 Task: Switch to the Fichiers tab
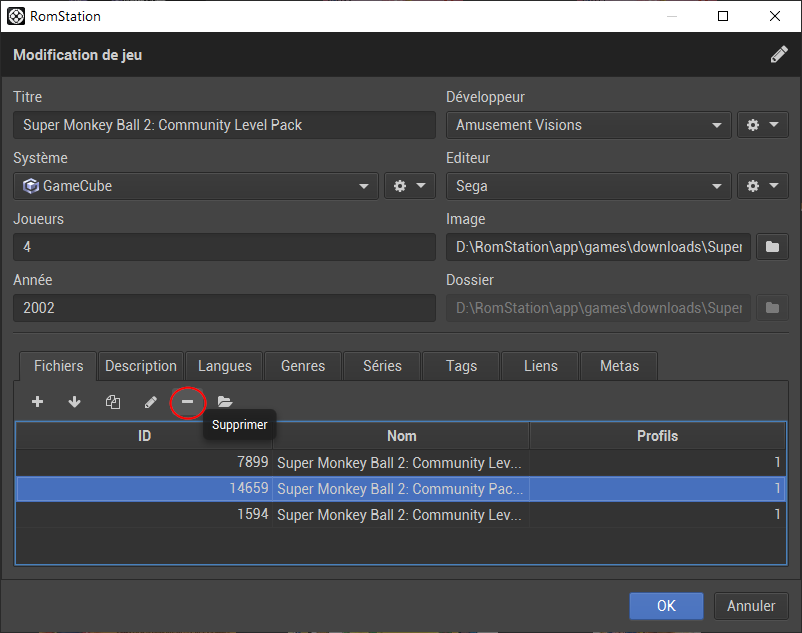point(58,366)
